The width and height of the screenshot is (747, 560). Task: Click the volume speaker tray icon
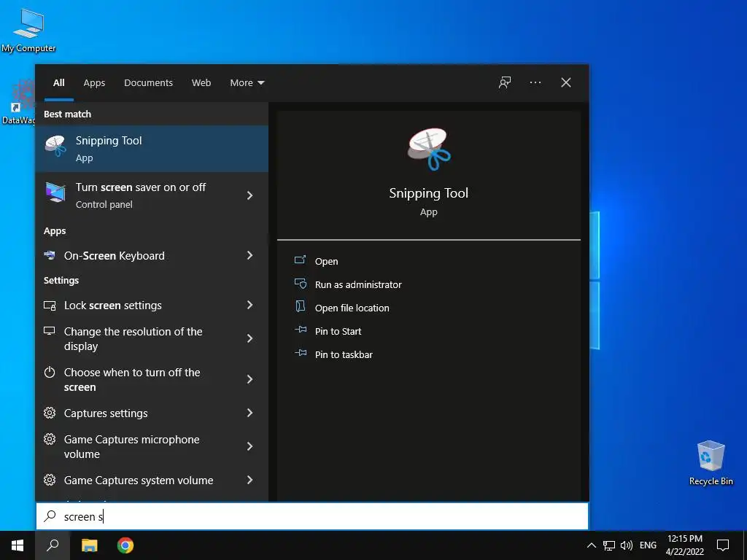click(627, 545)
